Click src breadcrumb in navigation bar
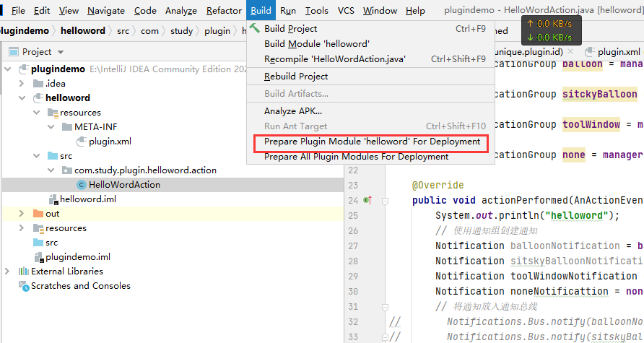 123,31
